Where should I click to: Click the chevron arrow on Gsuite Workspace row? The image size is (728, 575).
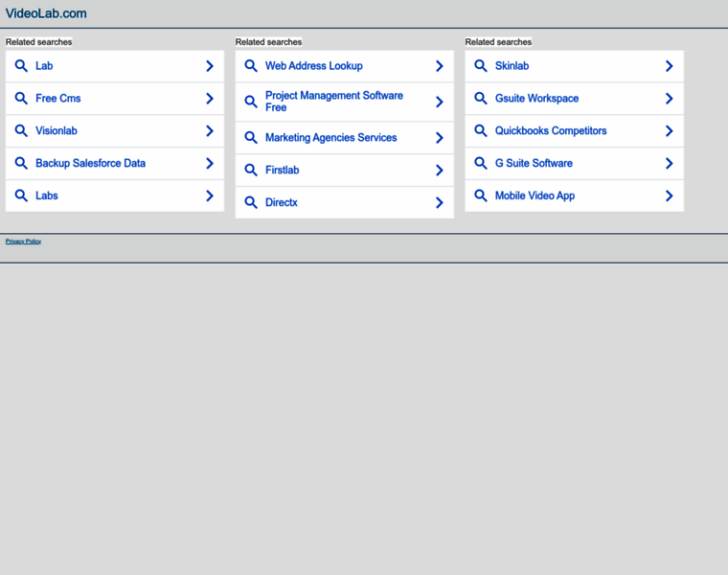pyautogui.click(x=669, y=99)
